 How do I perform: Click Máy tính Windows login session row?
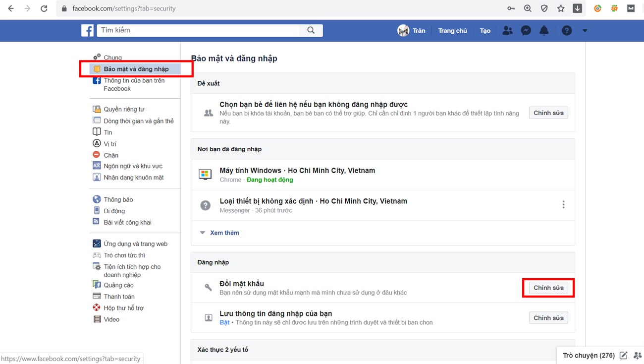coord(383,175)
